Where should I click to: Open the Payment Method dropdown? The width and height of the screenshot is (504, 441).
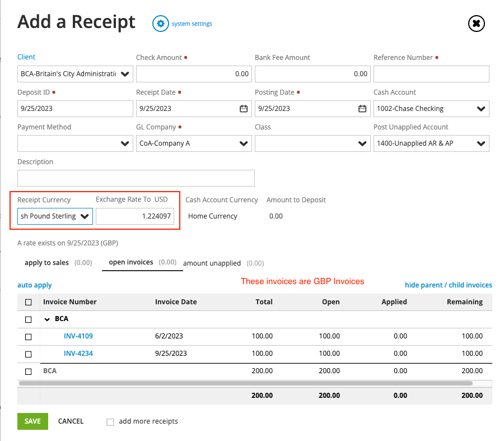124,143
